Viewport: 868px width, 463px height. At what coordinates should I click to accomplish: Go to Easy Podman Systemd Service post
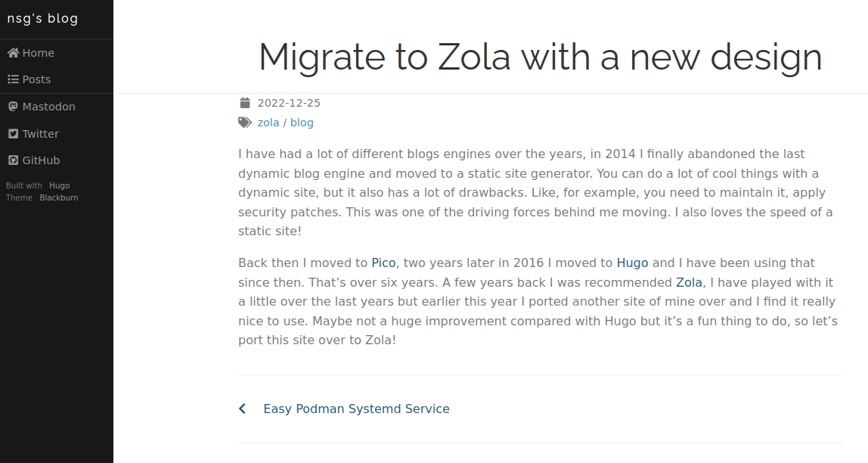click(357, 409)
